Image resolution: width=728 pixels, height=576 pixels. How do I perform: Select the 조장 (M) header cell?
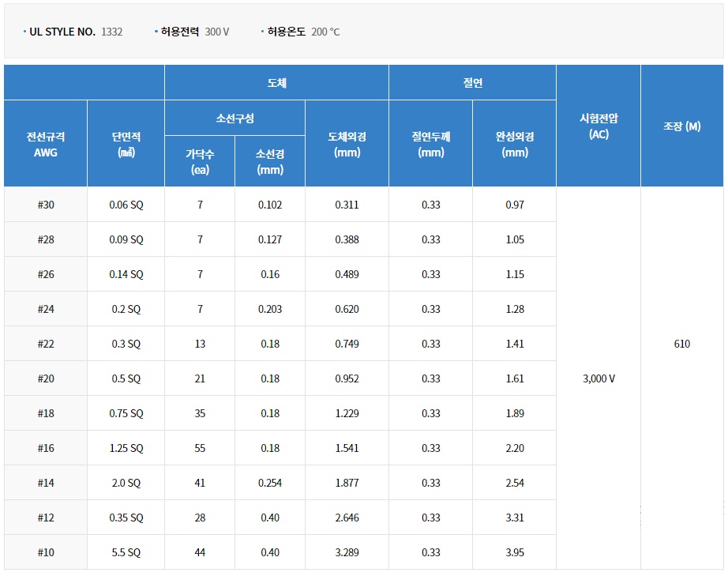coord(681,126)
